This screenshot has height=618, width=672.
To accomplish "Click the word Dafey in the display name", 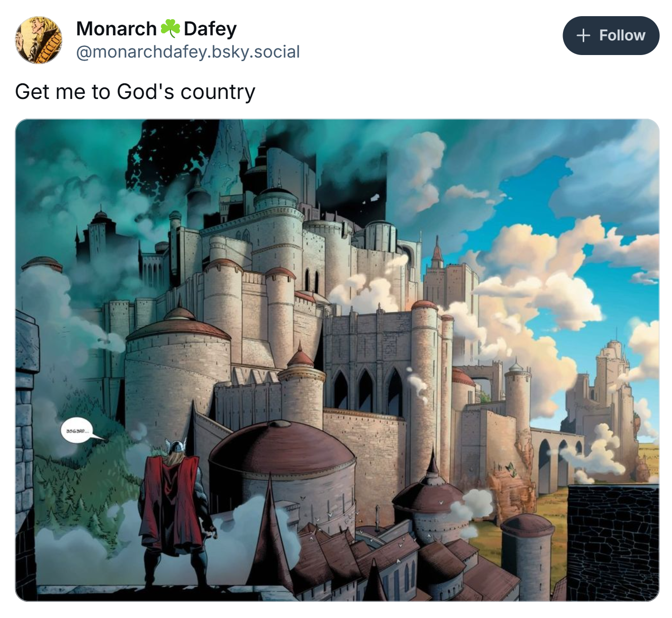I will (x=210, y=29).
